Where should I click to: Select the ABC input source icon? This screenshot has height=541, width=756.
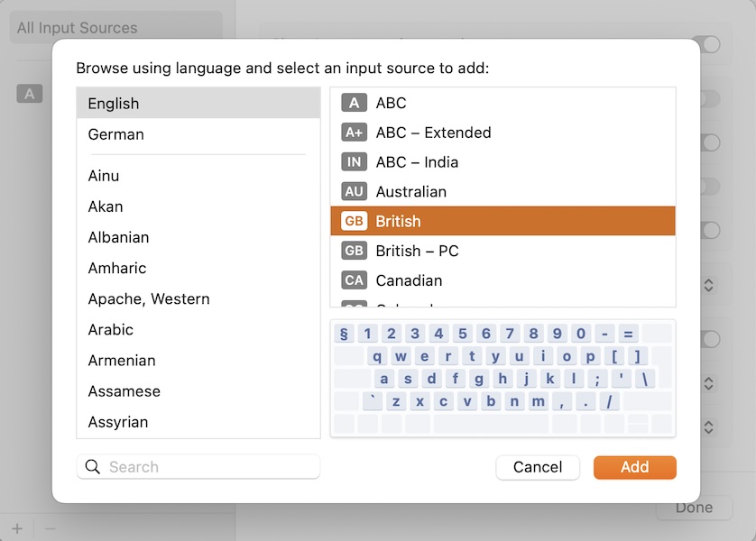(354, 103)
